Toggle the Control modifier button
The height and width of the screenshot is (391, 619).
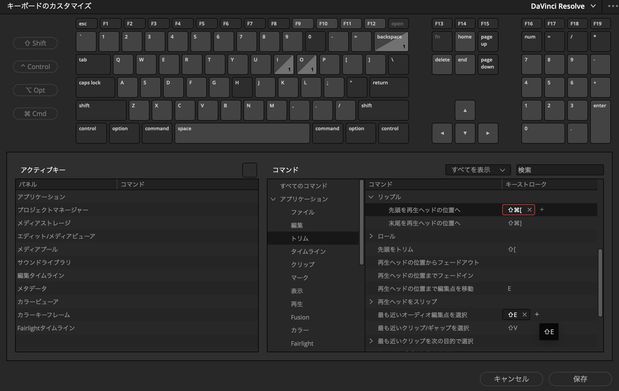point(36,67)
